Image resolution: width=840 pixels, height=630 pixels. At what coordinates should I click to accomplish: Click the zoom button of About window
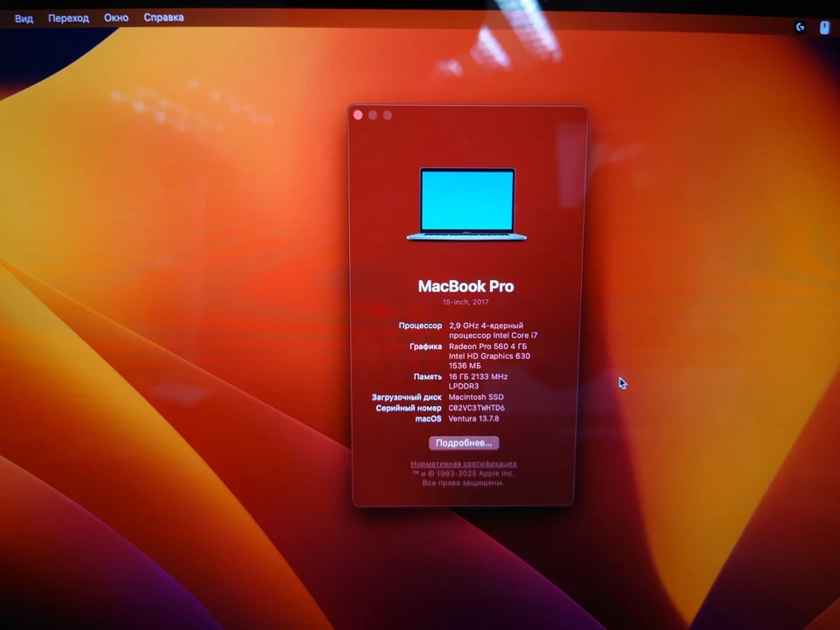point(388,115)
